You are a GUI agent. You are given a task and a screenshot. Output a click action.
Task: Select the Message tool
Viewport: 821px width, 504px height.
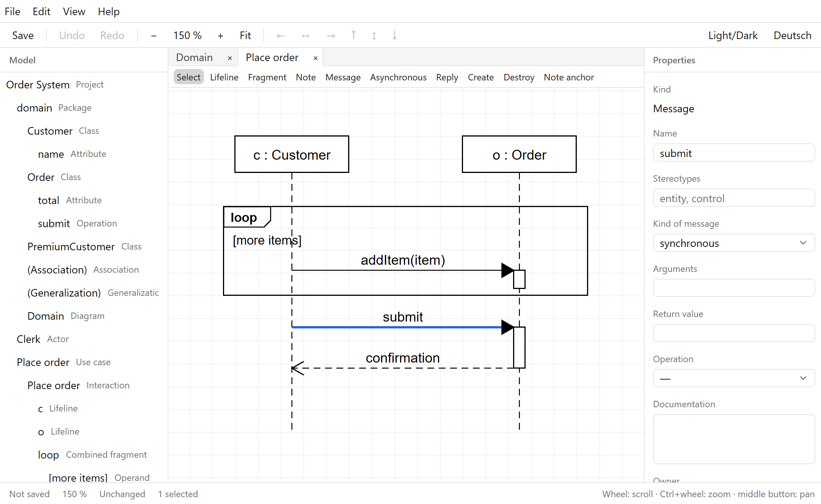[343, 77]
